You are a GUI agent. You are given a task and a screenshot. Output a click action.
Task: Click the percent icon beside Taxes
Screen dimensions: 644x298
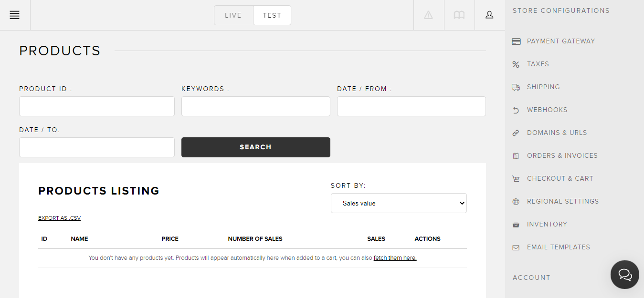pyautogui.click(x=516, y=64)
